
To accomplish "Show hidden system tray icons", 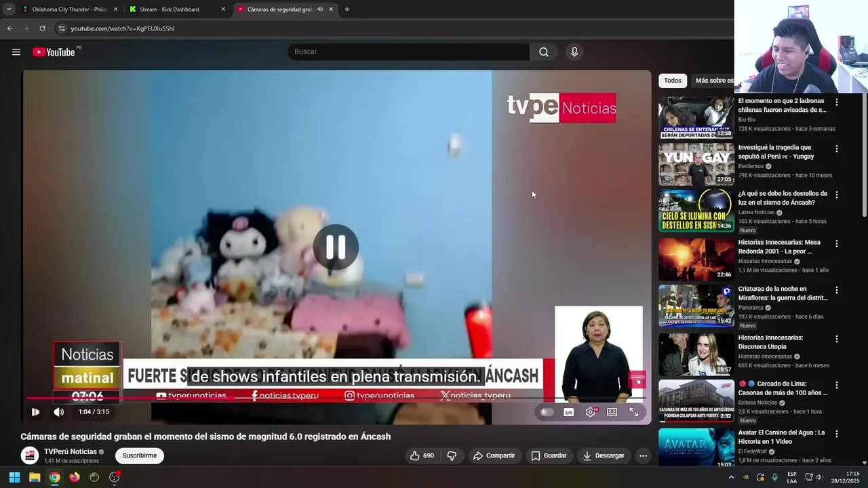I will click(731, 477).
